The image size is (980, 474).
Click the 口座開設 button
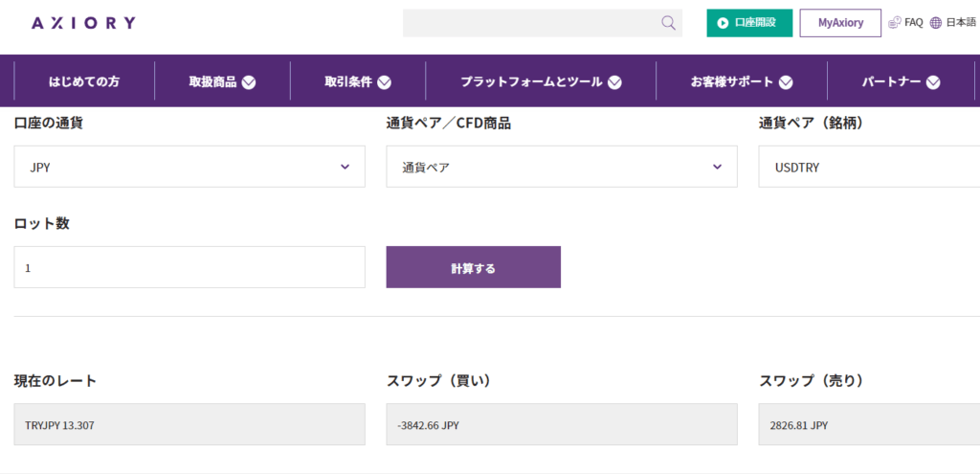[749, 23]
